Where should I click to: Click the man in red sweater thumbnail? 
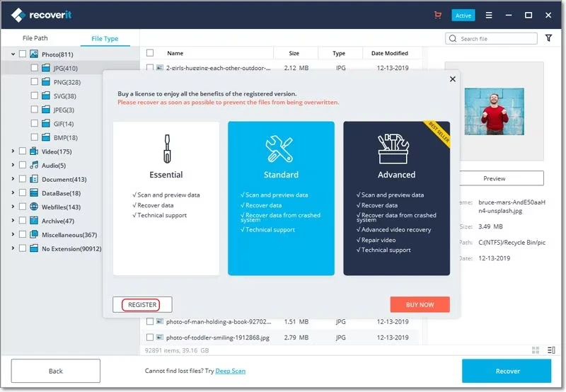point(494,112)
